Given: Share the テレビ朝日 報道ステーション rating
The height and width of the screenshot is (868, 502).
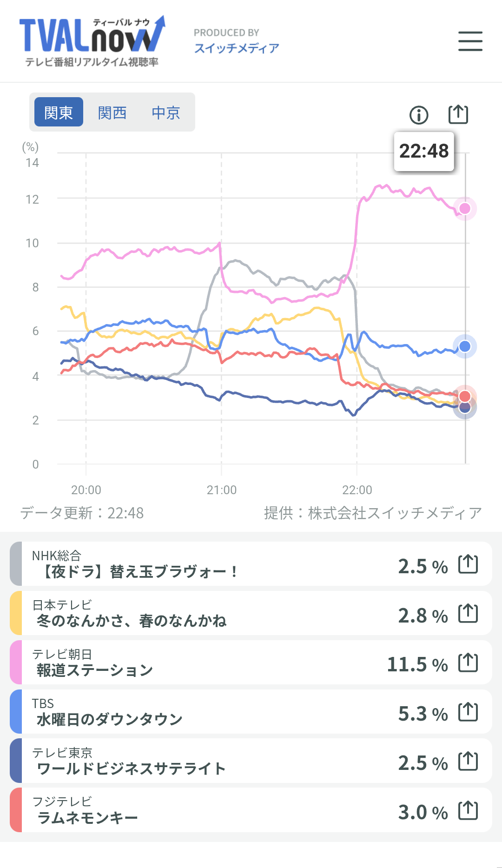Looking at the screenshot, I should pyautogui.click(x=468, y=663).
